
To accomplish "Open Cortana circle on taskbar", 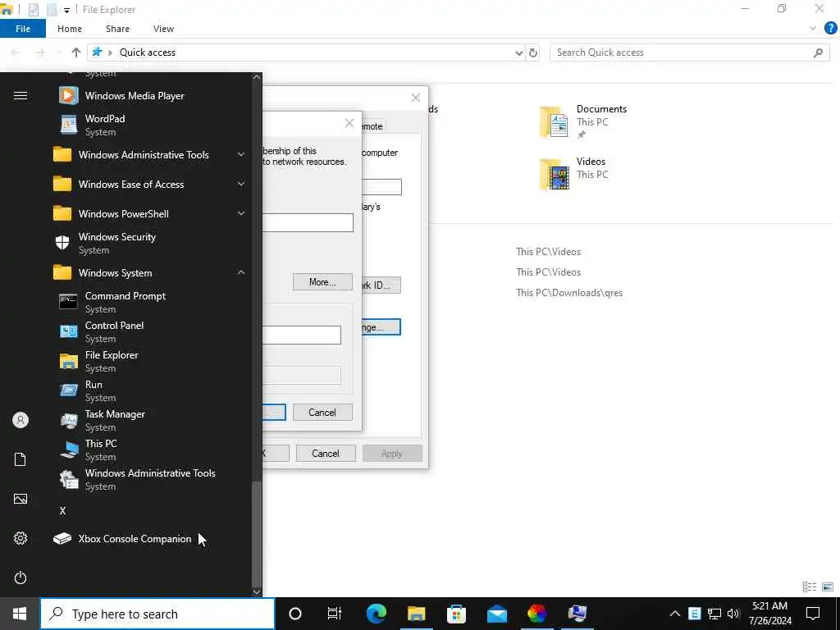I will point(295,614).
